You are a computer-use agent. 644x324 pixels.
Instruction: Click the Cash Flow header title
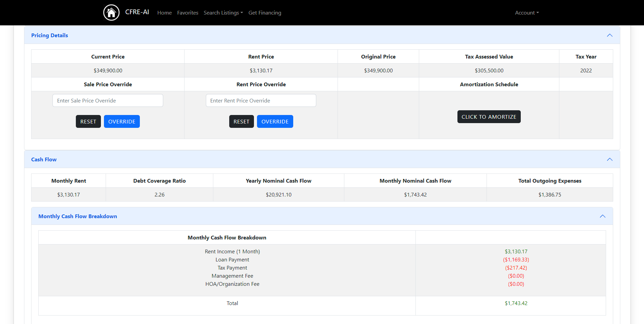click(x=44, y=159)
